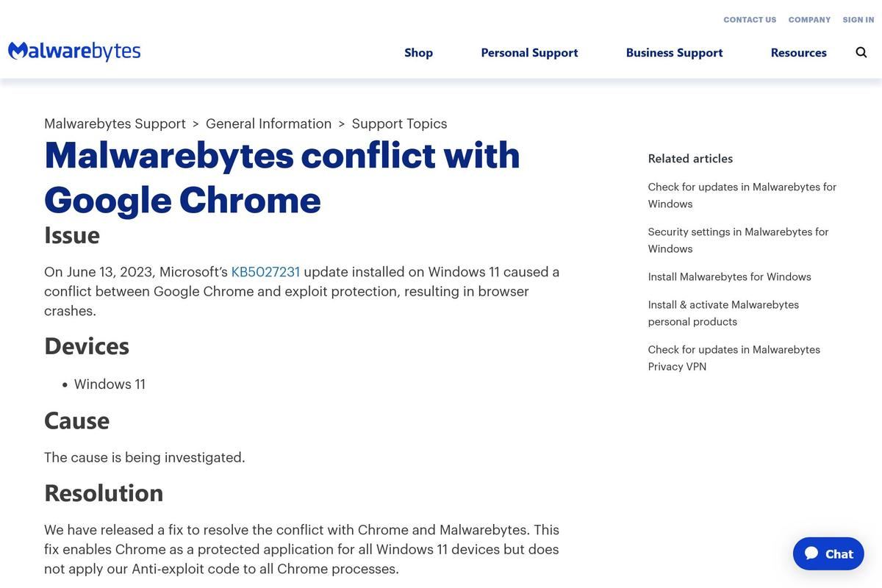This screenshot has width=882, height=588.
Task: Open Install Malwarebytes for Windows article
Action: (730, 277)
